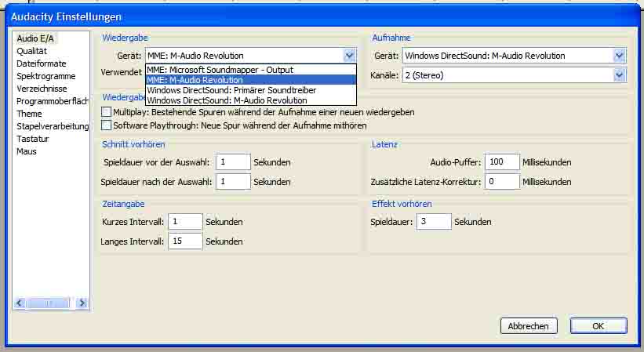
Task: Collapse the Wiedergabe Gerät dropdown arrow
Action: pyautogui.click(x=349, y=56)
